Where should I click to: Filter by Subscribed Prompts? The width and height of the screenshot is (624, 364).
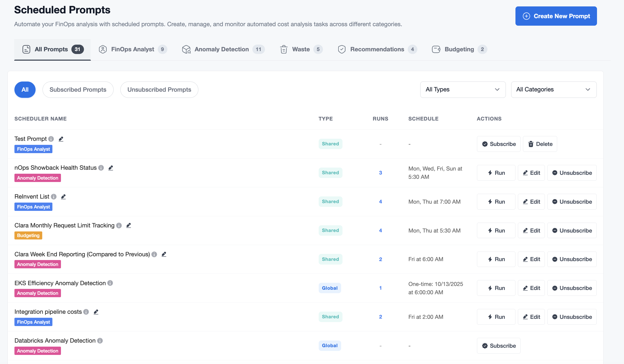click(78, 90)
